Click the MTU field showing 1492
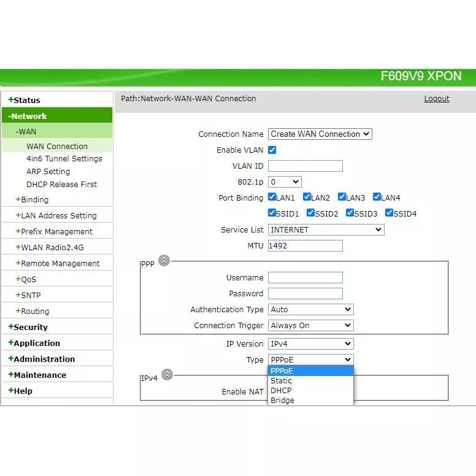476x476 pixels. click(x=305, y=245)
